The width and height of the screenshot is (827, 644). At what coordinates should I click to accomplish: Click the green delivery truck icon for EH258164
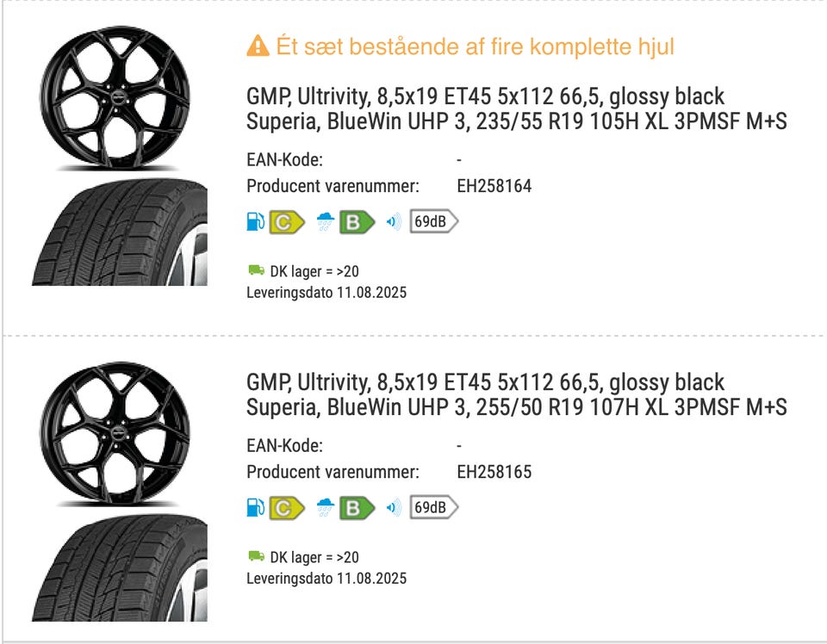point(256,271)
